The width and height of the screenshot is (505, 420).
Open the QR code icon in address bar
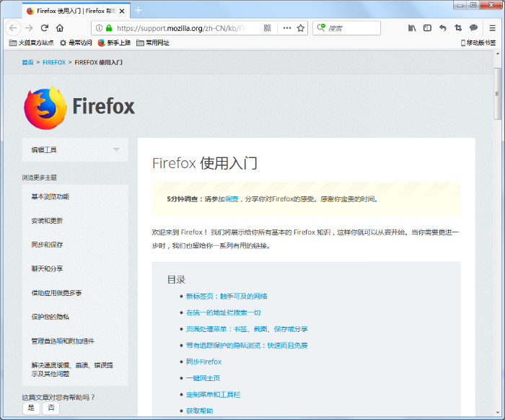click(x=268, y=28)
